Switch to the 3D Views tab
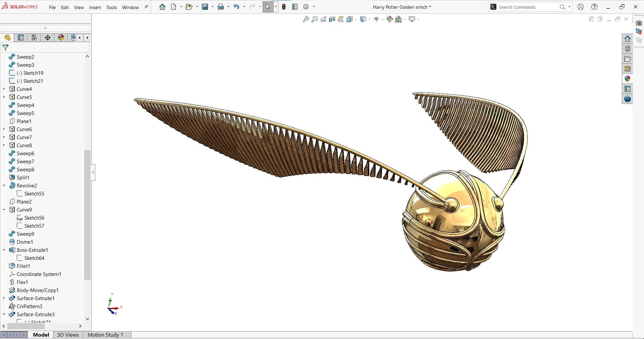 pyautogui.click(x=68, y=335)
